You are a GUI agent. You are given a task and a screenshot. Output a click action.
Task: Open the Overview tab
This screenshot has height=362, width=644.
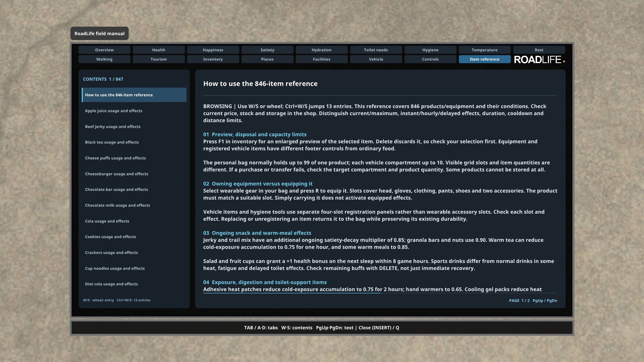coord(104,50)
